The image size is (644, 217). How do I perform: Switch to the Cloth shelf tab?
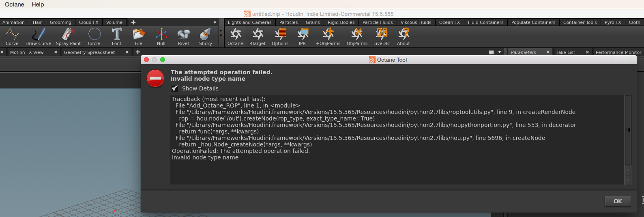(x=635, y=22)
